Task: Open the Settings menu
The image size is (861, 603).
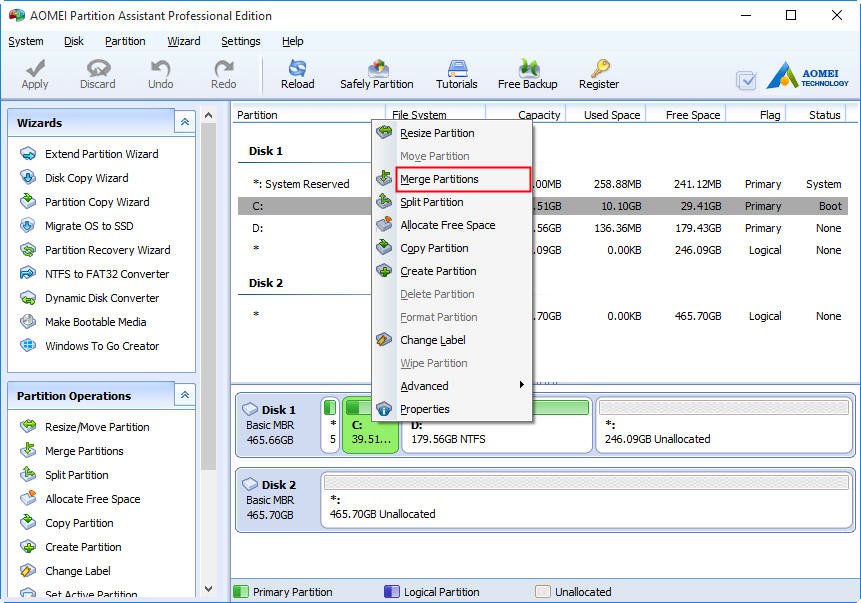Action: (241, 41)
